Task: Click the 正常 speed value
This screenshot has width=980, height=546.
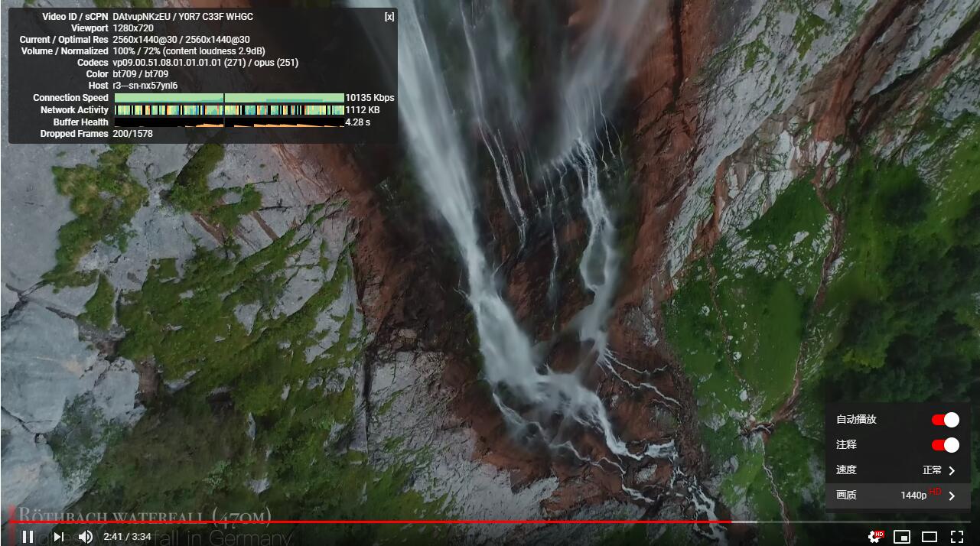Action: 932,470
